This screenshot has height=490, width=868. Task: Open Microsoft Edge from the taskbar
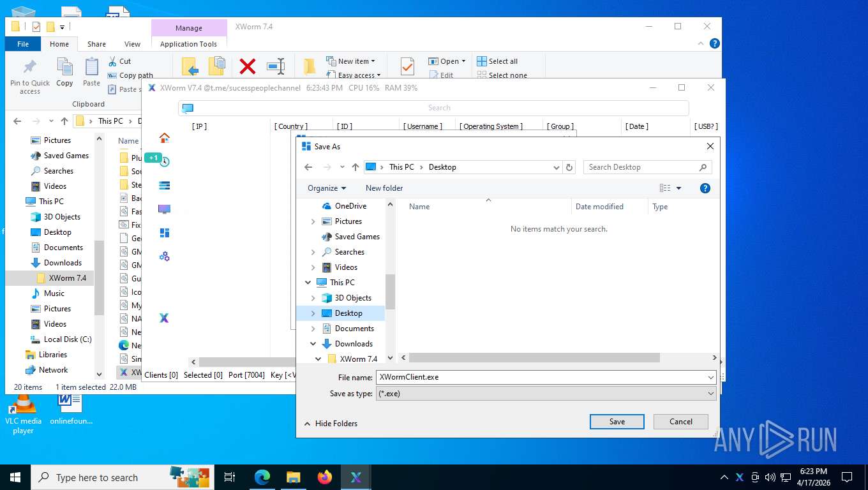point(262,477)
